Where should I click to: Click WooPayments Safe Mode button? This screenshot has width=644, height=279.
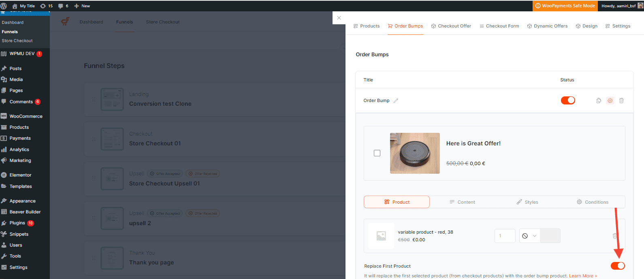565,6
